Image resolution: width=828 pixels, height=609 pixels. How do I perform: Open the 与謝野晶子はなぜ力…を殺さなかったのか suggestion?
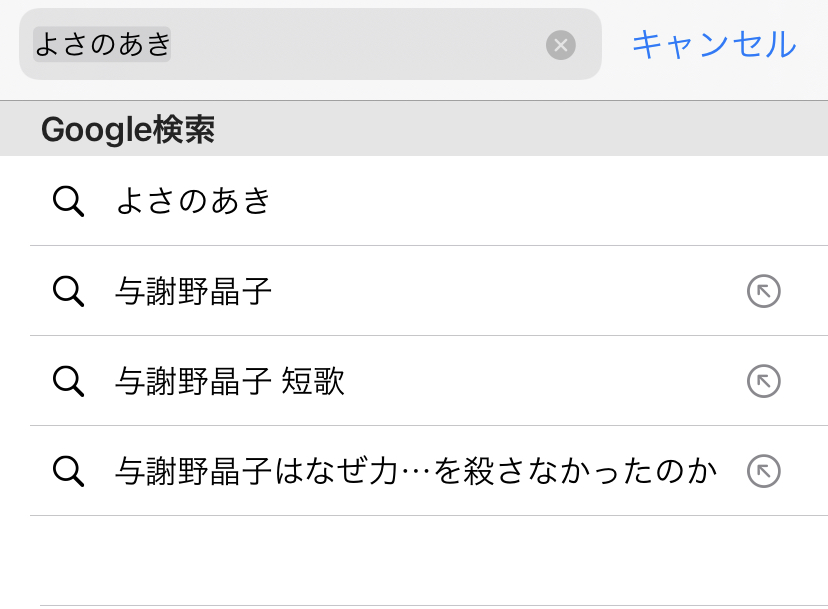[x=416, y=472]
